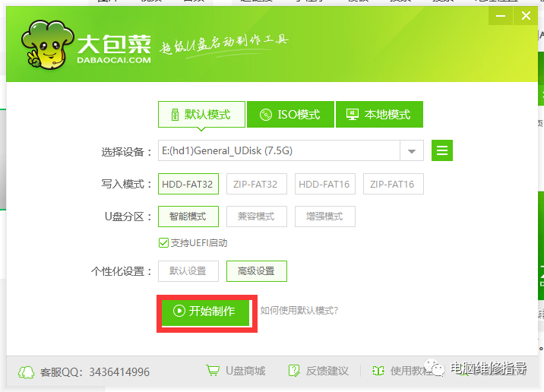Select HDD-FAT32 write mode
Image resolution: width=544 pixels, height=392 pixels.
pos(188,184)
